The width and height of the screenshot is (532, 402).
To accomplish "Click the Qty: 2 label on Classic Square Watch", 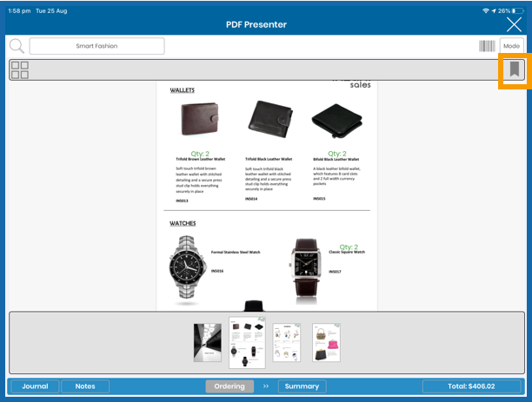I will point(349,247).
